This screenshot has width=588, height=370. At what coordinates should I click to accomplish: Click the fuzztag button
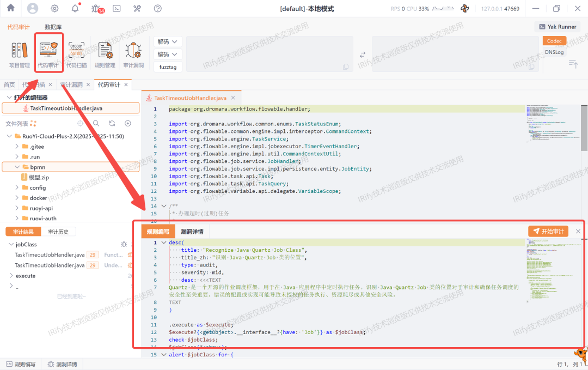tap(168, 67)
